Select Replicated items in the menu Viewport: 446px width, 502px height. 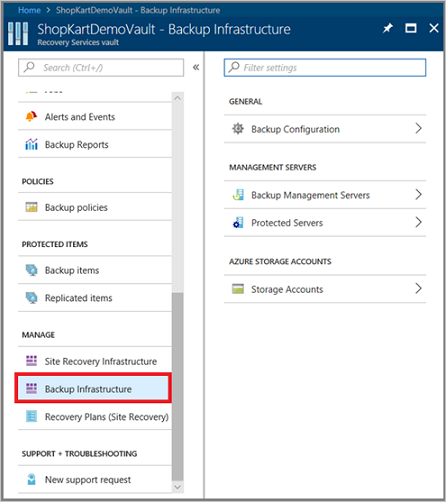pos(95,298)
